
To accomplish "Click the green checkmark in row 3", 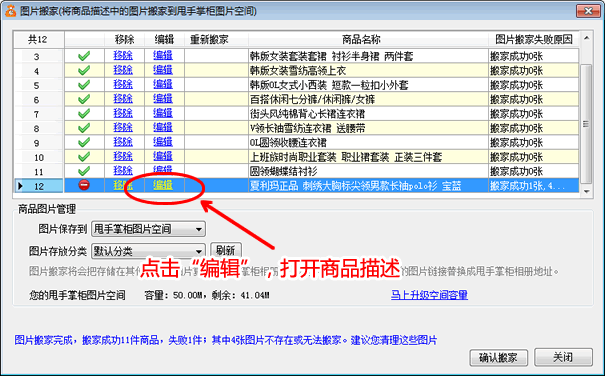I will tap(84, 56).
